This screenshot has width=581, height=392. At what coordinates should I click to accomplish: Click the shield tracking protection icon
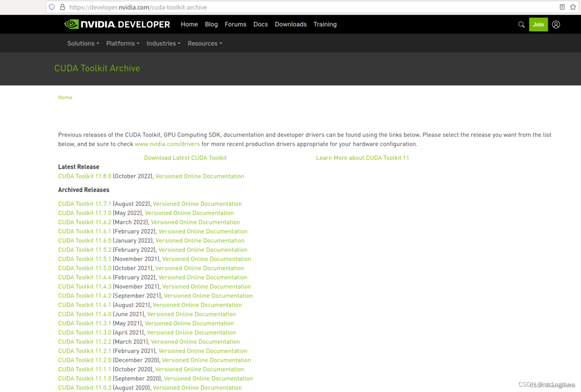coord(52,7)
